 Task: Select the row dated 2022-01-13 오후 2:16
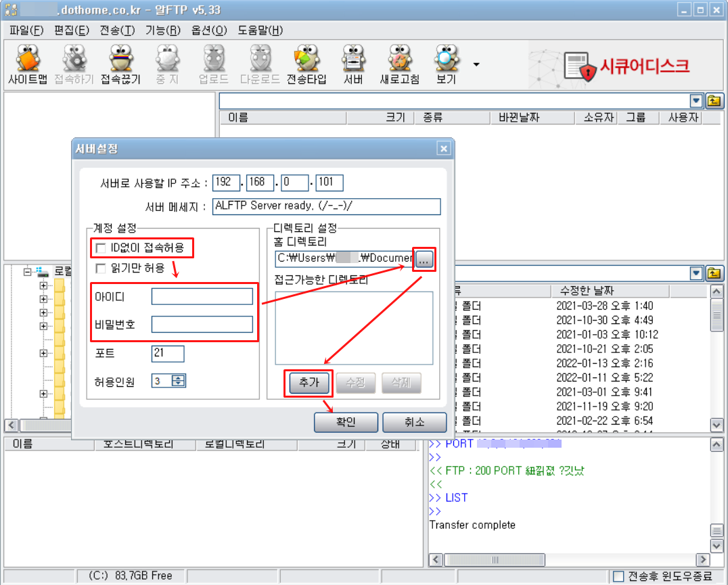pos(581,363)
